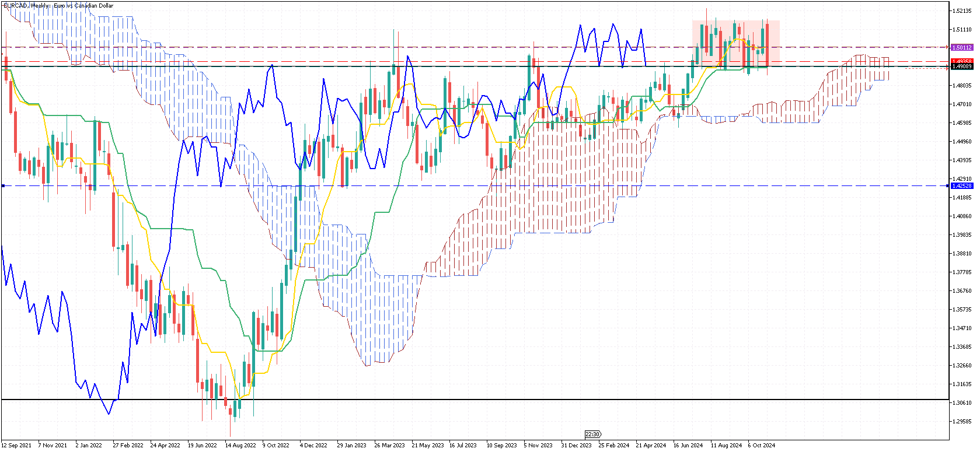980x452 pixels.
Task: Pick the 31 Dec 2023 date label
Action: click(576, 446)
